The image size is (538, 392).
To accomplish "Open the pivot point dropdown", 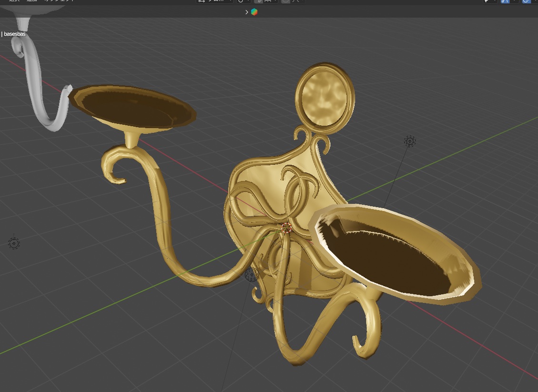I will click(242, 1).
